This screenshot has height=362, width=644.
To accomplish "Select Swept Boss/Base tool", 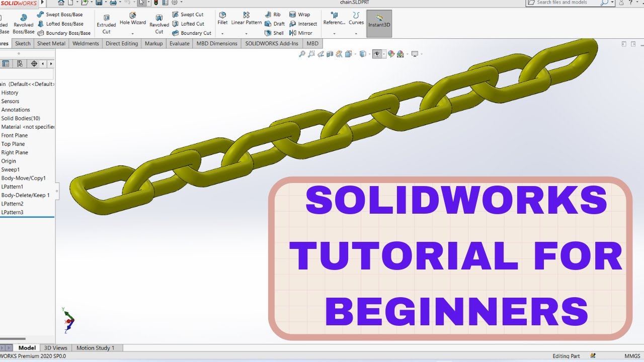I will [x=60, y=15].
